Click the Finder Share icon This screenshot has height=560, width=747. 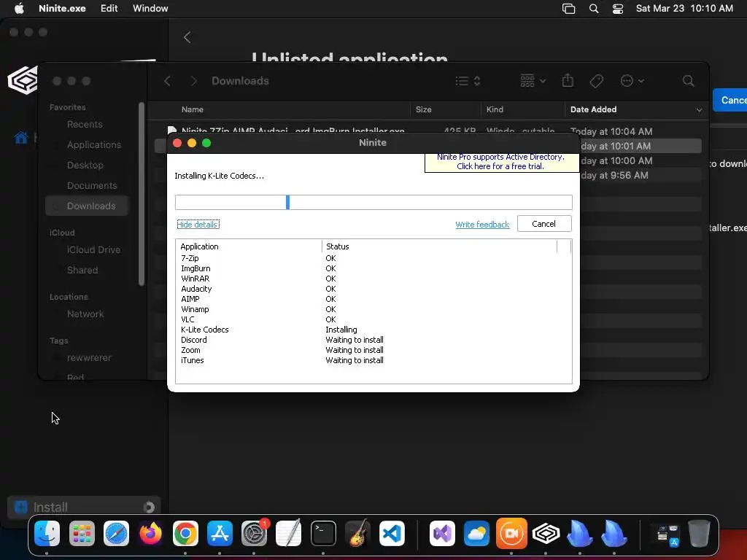click(x=568, y=80)
